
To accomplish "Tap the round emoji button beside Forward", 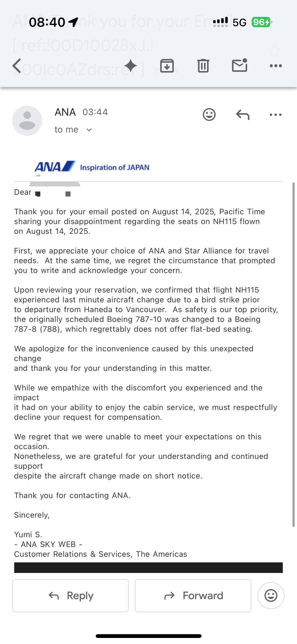I will tap(271, 596).
